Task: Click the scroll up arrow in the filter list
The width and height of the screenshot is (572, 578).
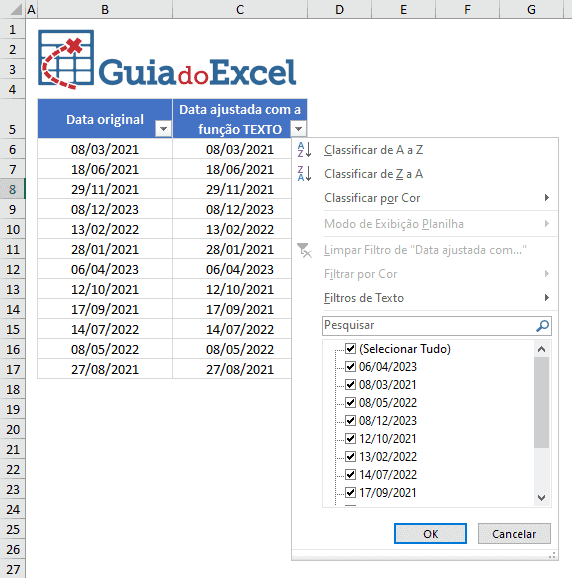Action: [x=541, y=349]
